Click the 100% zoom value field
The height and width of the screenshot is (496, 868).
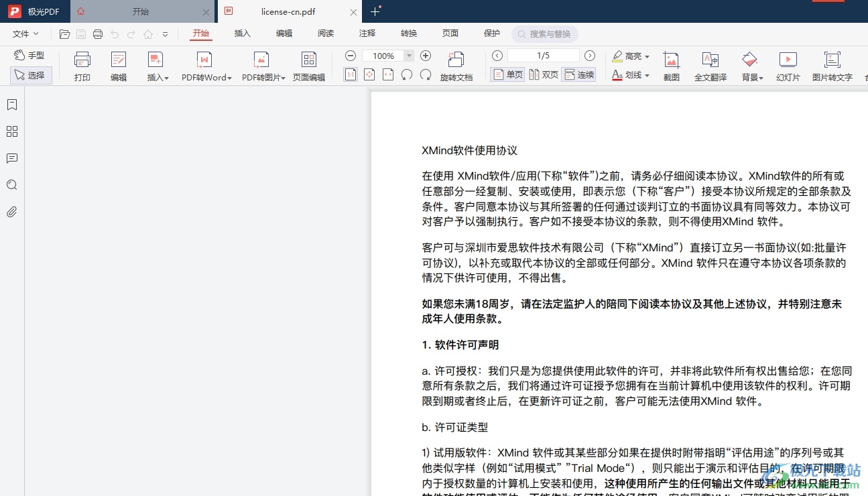coord(383,56)
